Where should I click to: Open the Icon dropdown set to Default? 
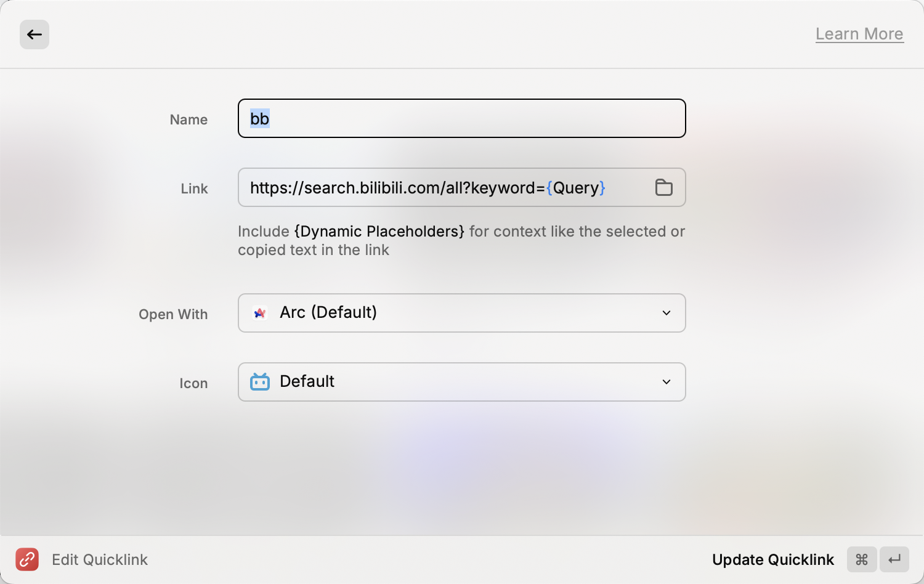point(461,382)
